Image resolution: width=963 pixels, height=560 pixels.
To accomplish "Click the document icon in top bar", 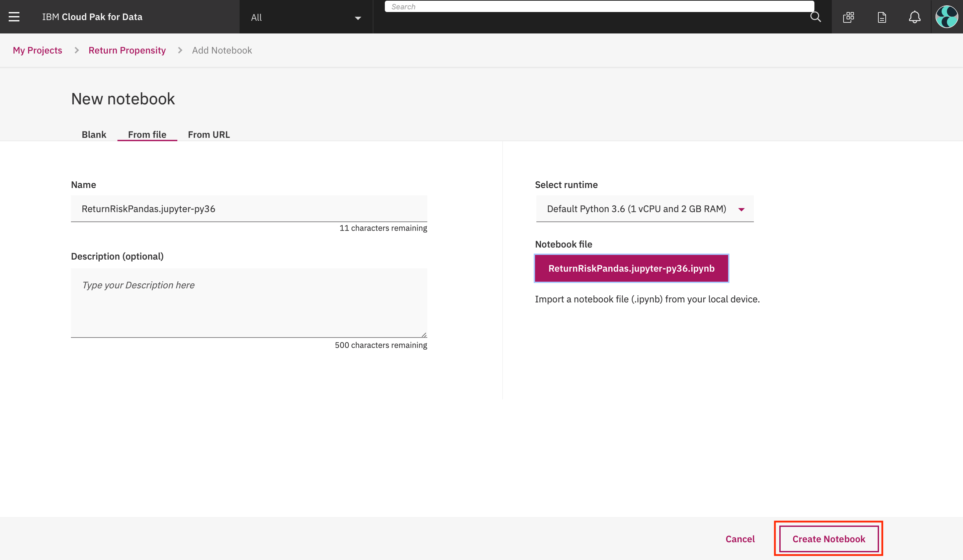I will (882, 17).
